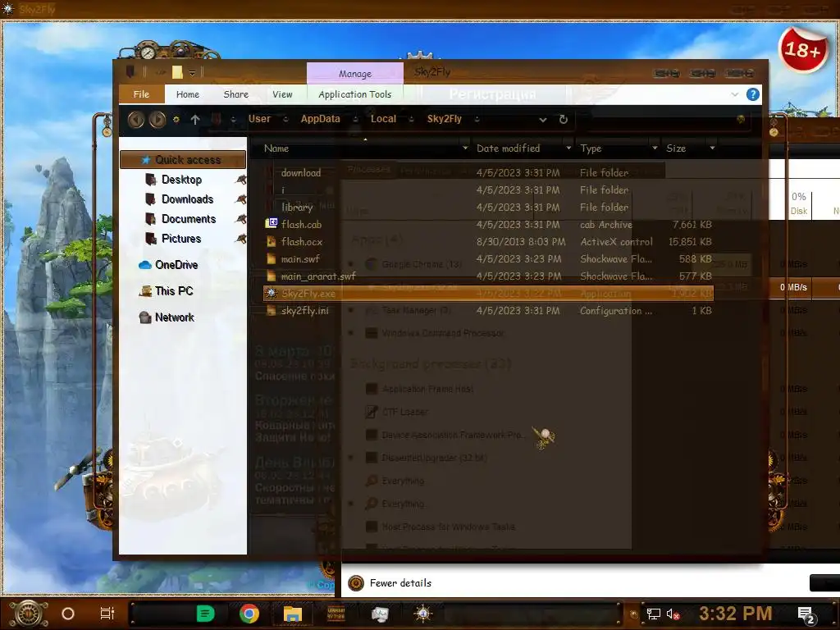Open Task View on taskbar
This screenshot has height=630, width=840.
point(107,614)
